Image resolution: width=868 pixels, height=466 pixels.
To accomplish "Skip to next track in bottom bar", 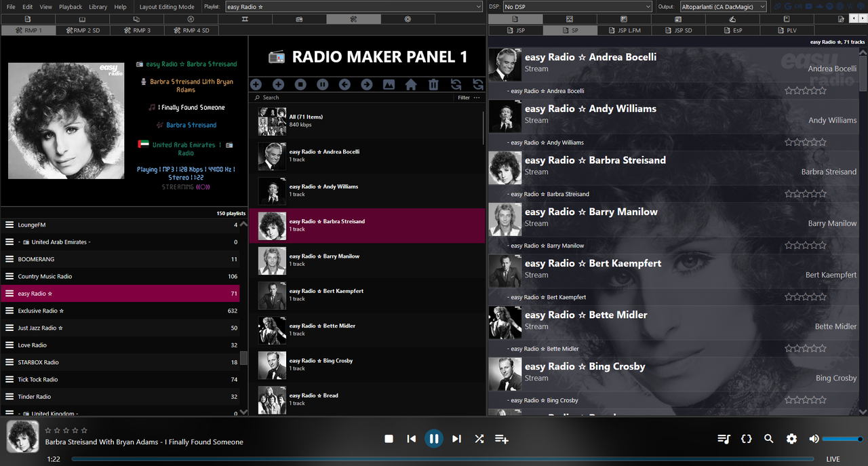I will pyautogui.click(x=456, y=439).
